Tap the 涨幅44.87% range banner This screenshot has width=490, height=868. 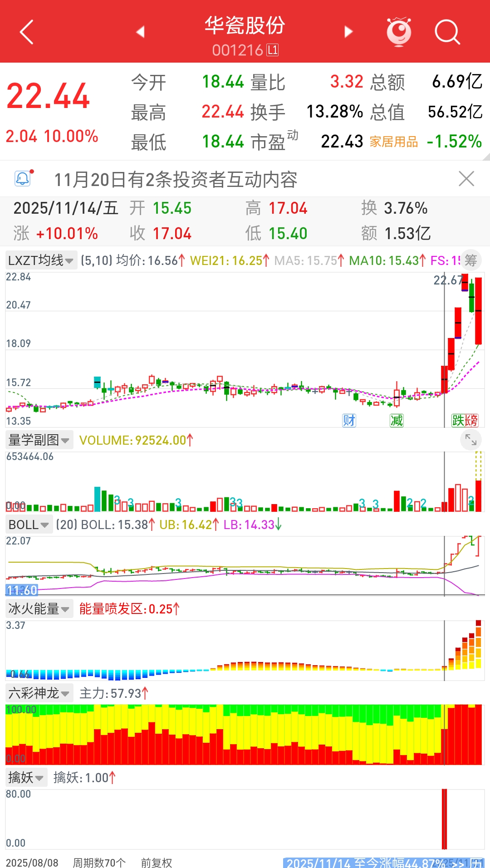(x=383, y=863)
